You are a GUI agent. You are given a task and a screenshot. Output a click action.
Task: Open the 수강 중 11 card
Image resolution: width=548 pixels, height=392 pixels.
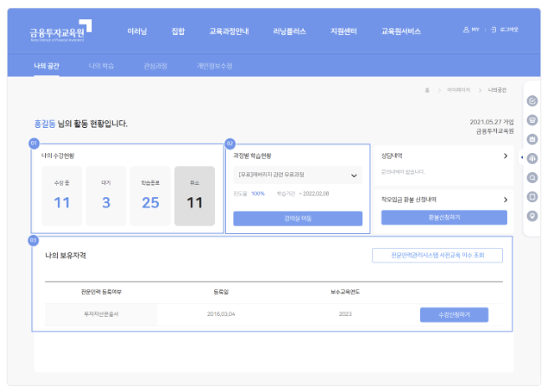tap(62, 196)
